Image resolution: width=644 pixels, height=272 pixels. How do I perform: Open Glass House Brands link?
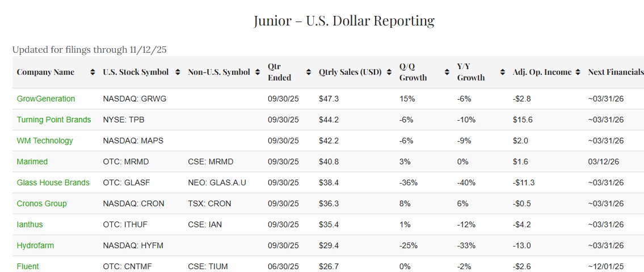point(53,182)
